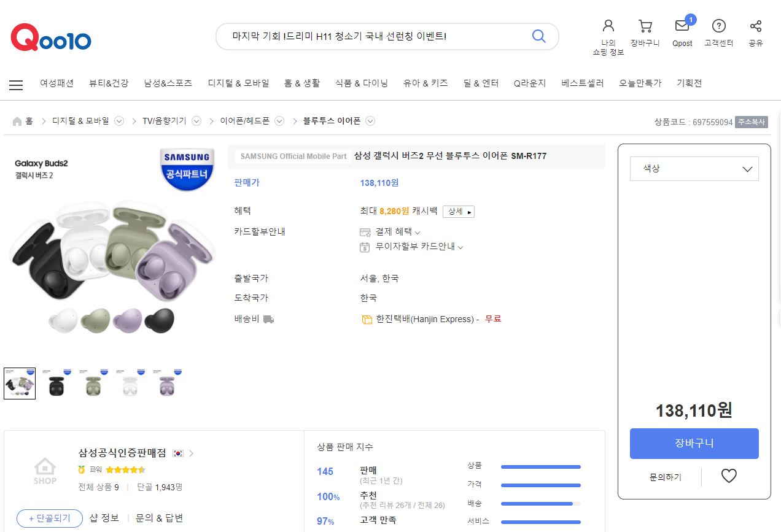Open the hamburger category menu
The height and width of the screenshot is (532, 781).
(x=16, y=85)
